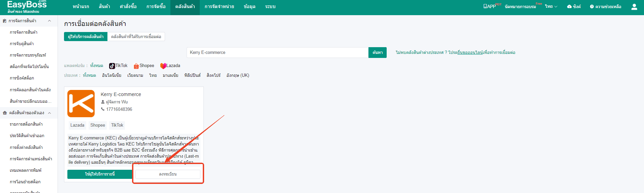The height and width of the screenshot is (193, 644).
Task: Open การจัดการบรรจุภัณฑ์ sidebar item
Action: coord(28,55)
